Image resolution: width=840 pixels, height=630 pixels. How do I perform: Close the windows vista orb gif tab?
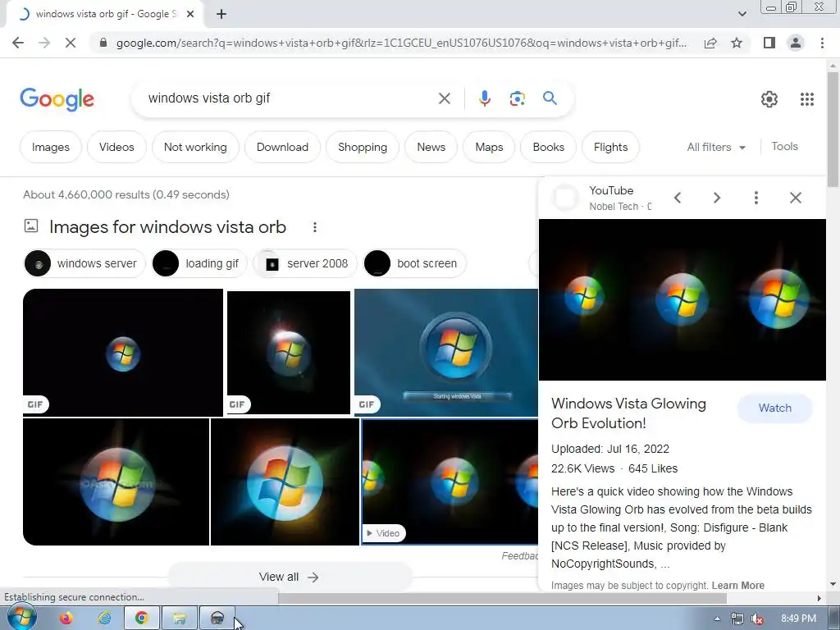[190, 14]
